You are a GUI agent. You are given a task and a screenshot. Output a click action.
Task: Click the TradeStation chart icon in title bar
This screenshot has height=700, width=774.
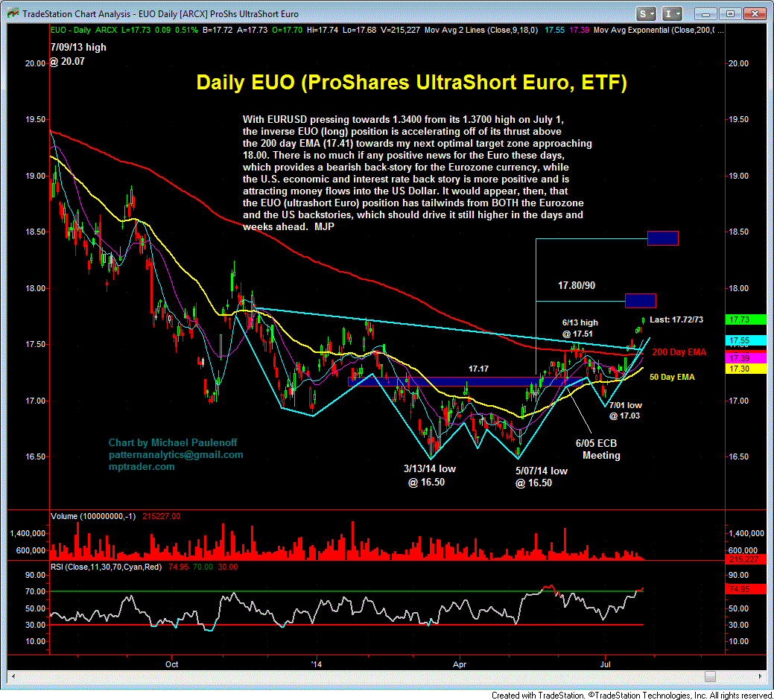point(13,13)
